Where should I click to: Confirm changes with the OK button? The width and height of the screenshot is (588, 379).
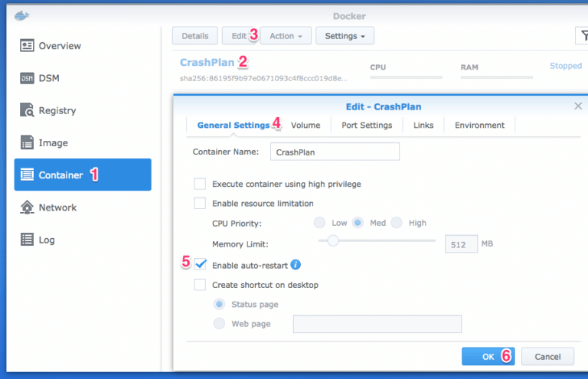[x=488, y=357]
